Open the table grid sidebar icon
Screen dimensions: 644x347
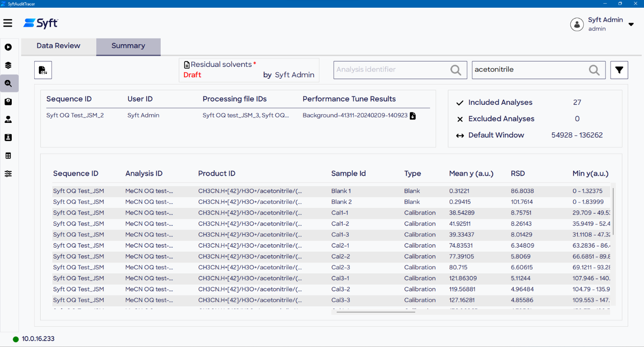tap(8, 156)
